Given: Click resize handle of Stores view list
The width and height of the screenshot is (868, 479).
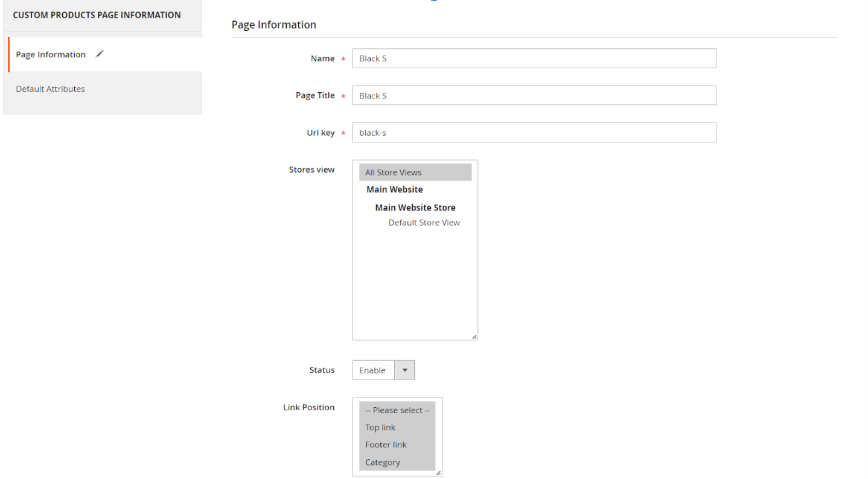Looking at the screenshot, I should coord(474,337).
